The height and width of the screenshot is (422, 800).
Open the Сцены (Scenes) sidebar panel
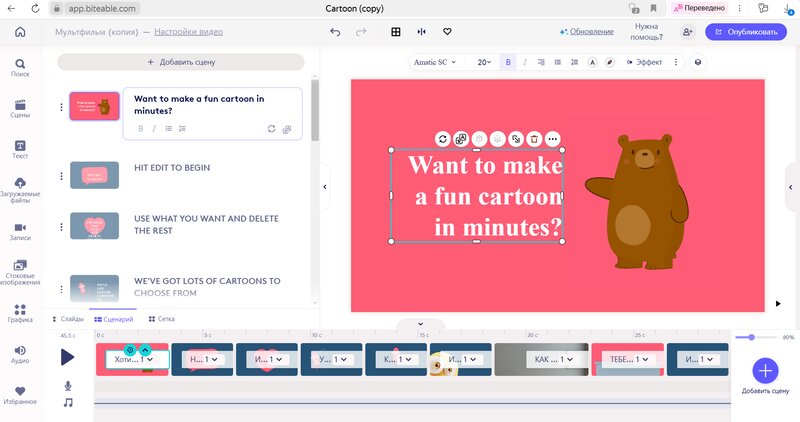(20, 109)
